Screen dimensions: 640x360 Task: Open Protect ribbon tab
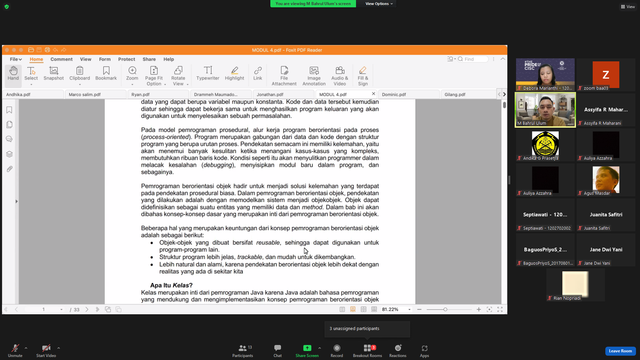click(127, 59)
